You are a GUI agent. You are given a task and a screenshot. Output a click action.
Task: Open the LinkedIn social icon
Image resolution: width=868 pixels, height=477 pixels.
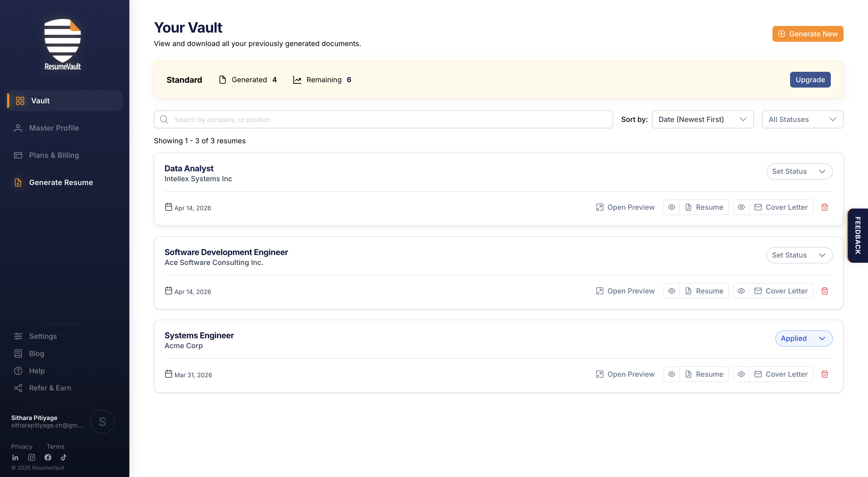coord(15,457)
